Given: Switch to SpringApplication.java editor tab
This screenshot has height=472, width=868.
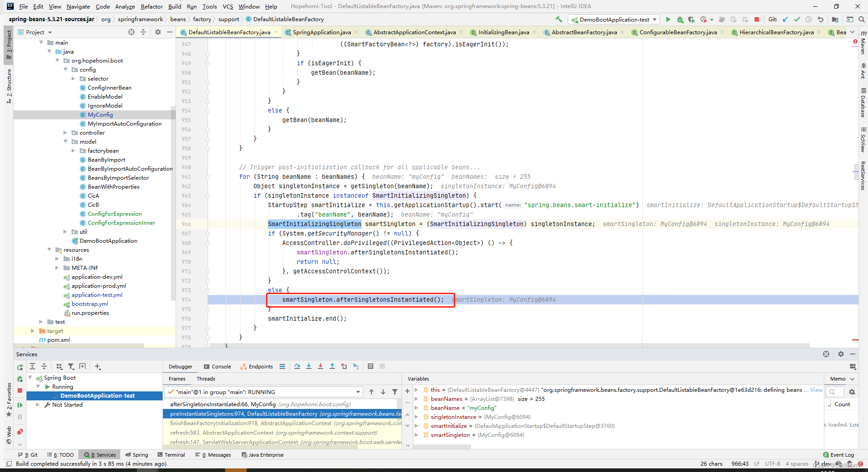Looking at the screenshot, I should tap(321, 32).
